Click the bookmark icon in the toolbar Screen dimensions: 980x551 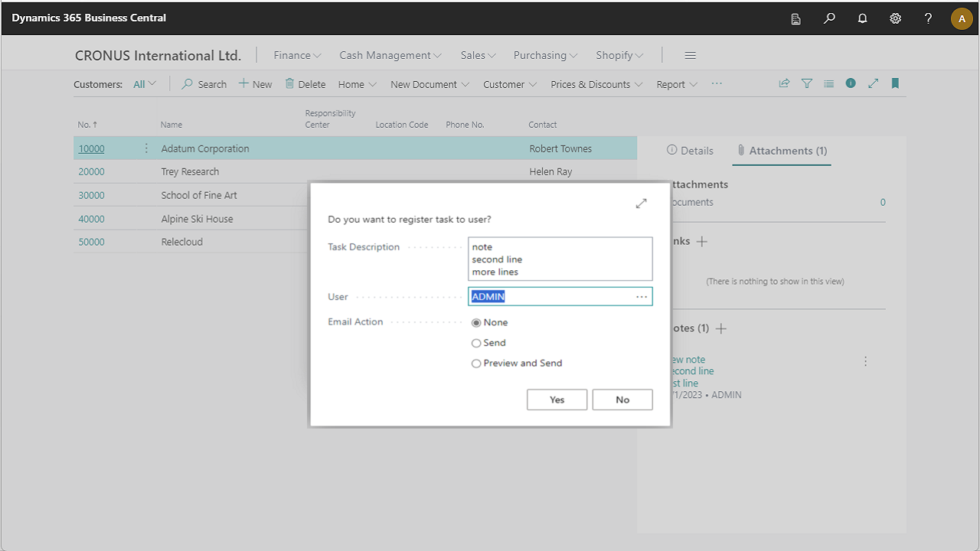[x=895, y=83]
